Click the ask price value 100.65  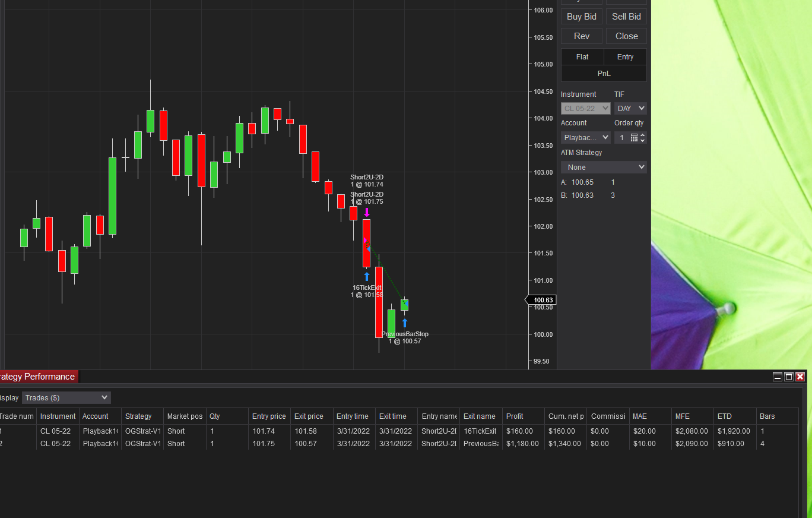click(x=582, y=182)
